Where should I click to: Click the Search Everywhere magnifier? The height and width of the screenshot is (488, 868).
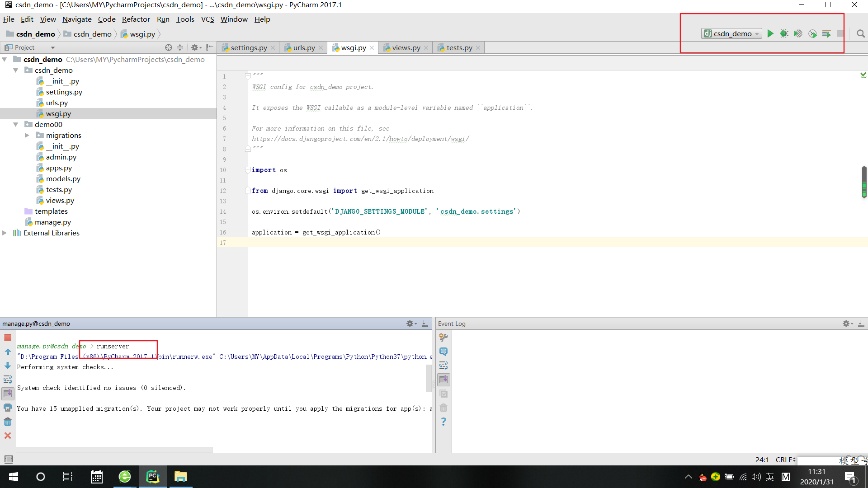860,33
